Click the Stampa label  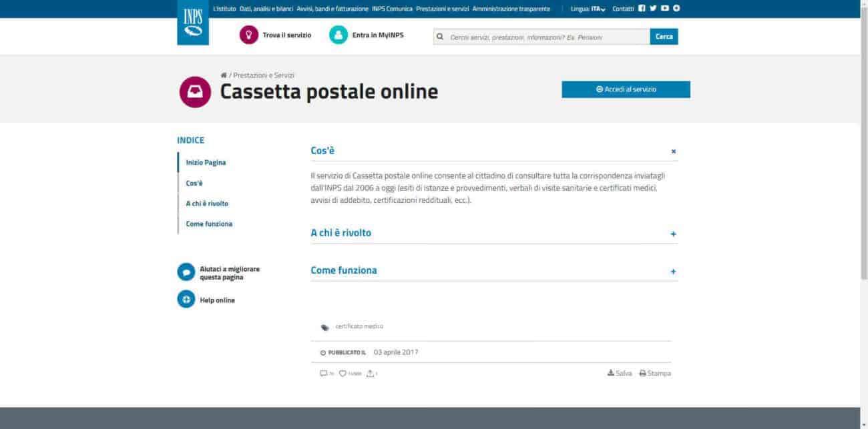[x=659, y=374]
